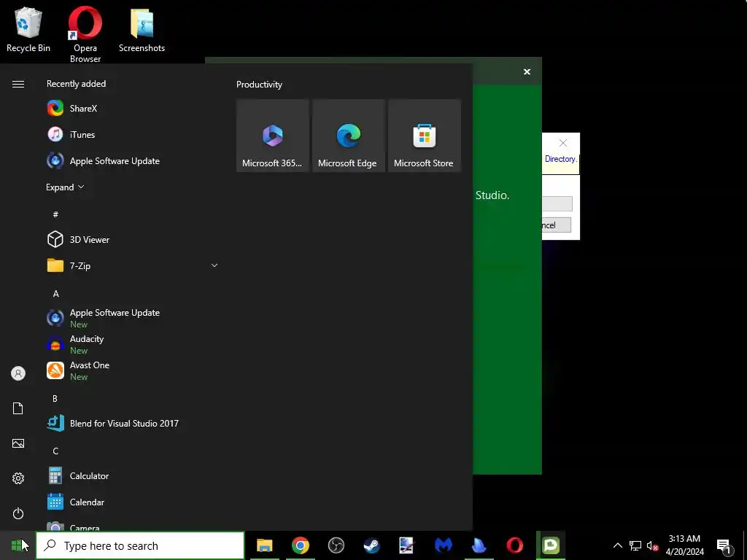The height and width of the screenshot is (560, 747).
Task: Click the taskbar search box
Action: pyautogui.click(x=140, y=545)
